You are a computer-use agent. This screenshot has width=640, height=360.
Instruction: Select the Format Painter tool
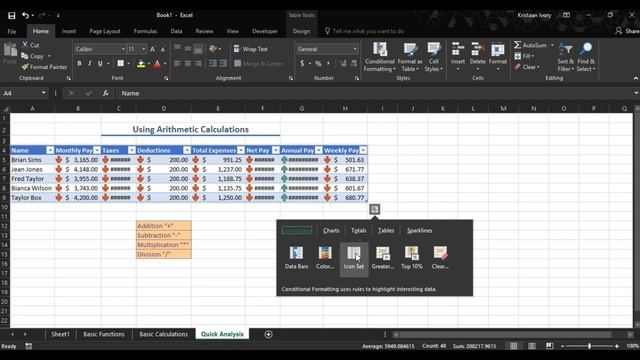click(x=44, y=67)
